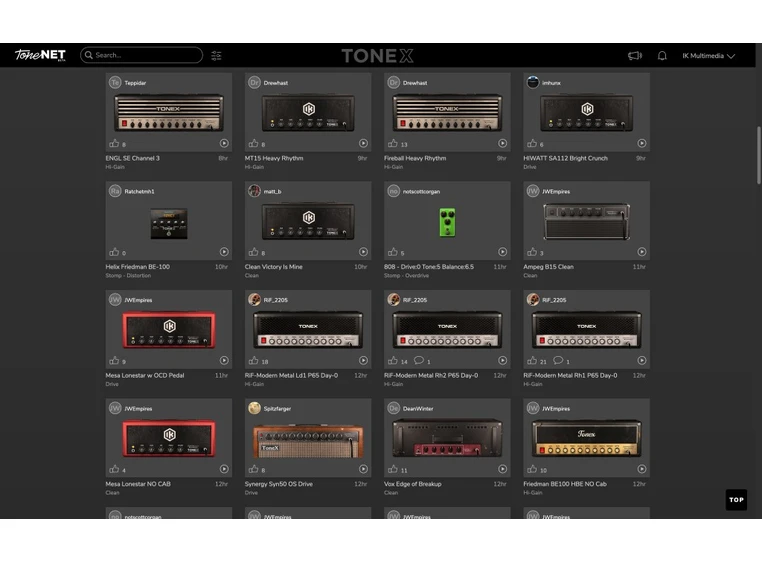Viewport: 762px width, 562px height.
Task: Visit DeanWinter's user profile
Action: (417, 408)
